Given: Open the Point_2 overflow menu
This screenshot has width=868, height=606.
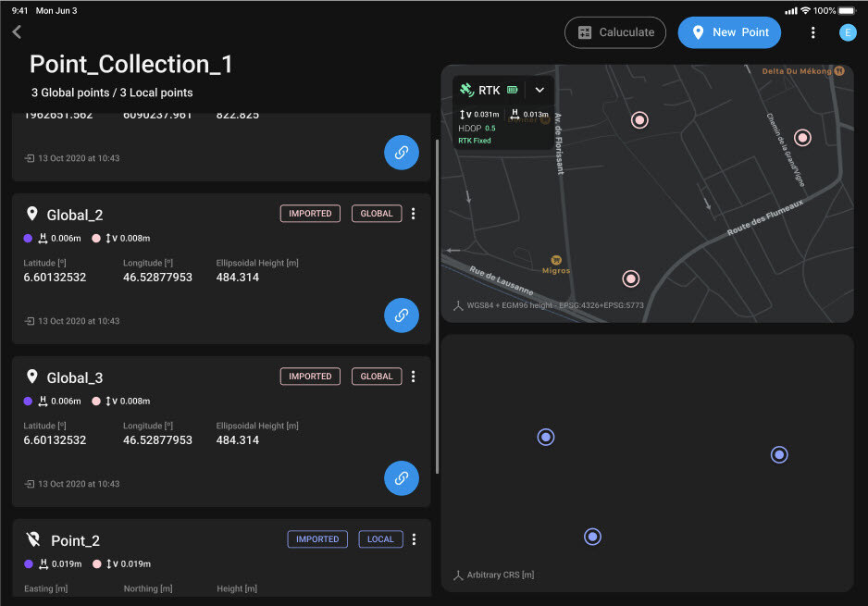Looking at the screenshot, I should [x=413, y=538].
